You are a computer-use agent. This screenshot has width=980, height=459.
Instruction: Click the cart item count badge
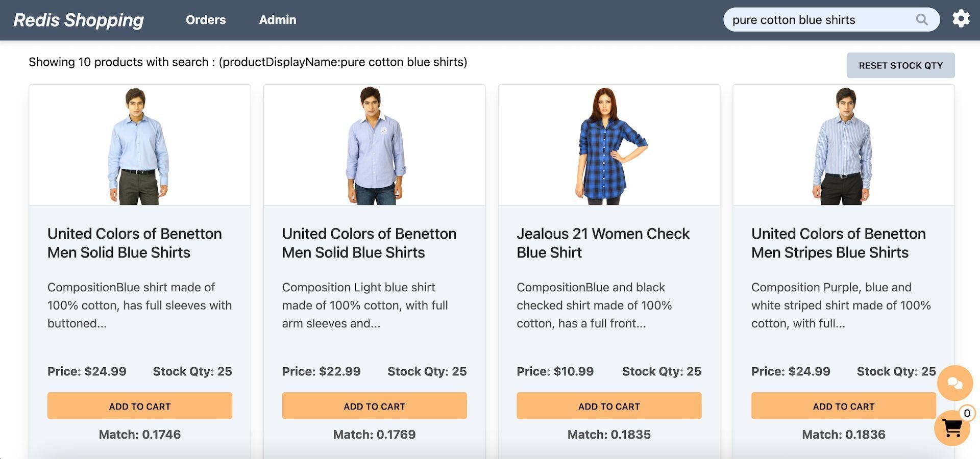967,413
